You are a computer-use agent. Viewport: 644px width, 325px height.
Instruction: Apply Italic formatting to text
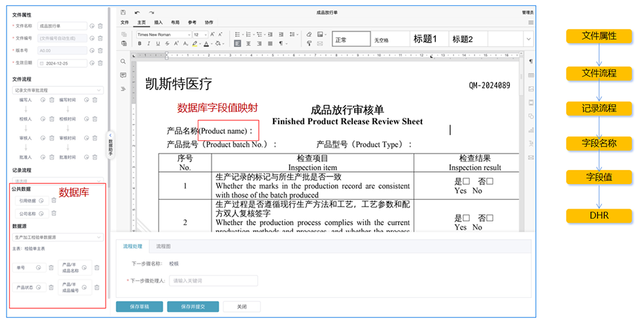pos(149,44)
